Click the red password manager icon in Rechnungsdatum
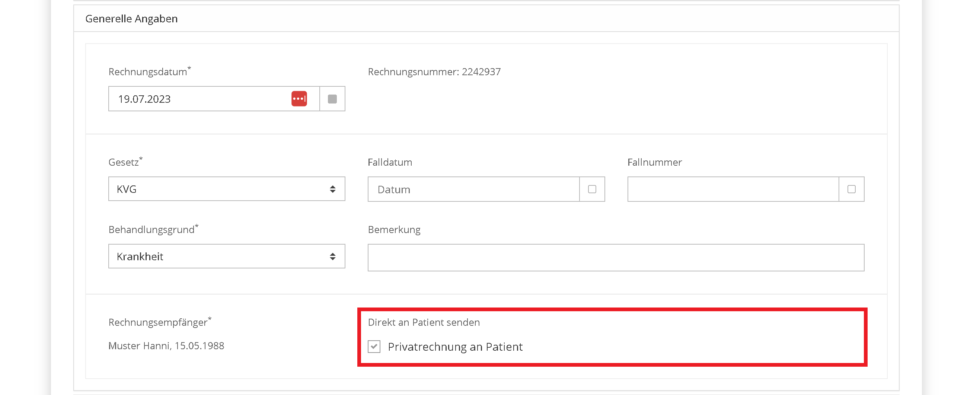Screen dimensions: 980x395 click(299, 99)
